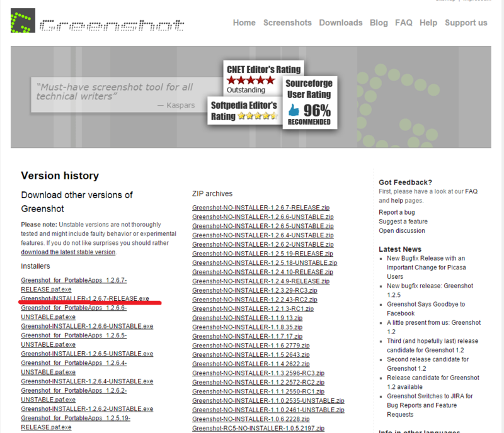Download Greenshot-NO-INSTALLER-1.2.5.18-UNSTABLE.zip
Screen dimensions: 504x433
(265, 262)
